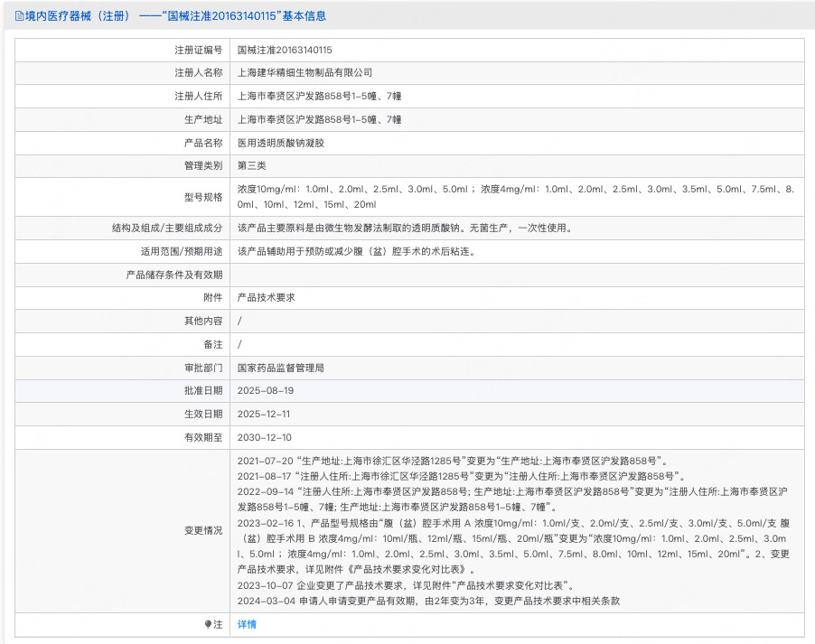Click the 有效期至 label
The image size is (815, 644).
point(203,438)
